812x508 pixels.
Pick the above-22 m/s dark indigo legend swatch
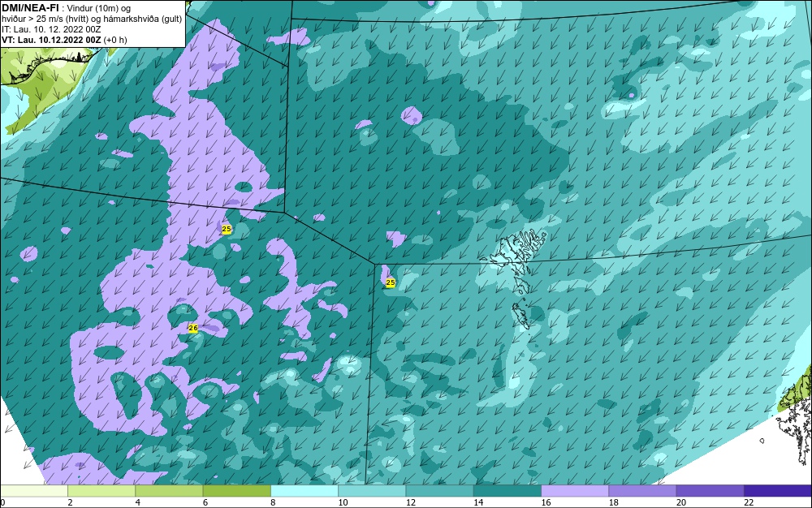778,491
